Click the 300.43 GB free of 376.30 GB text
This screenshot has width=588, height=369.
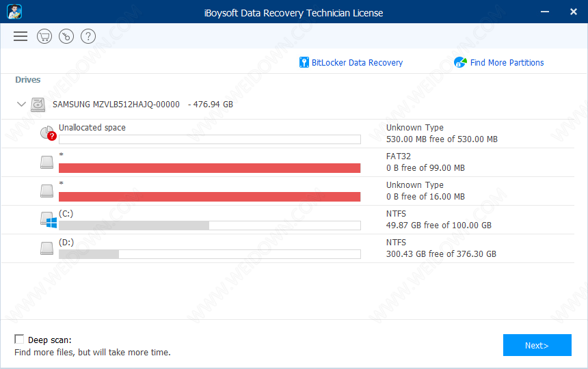point(441,254)
